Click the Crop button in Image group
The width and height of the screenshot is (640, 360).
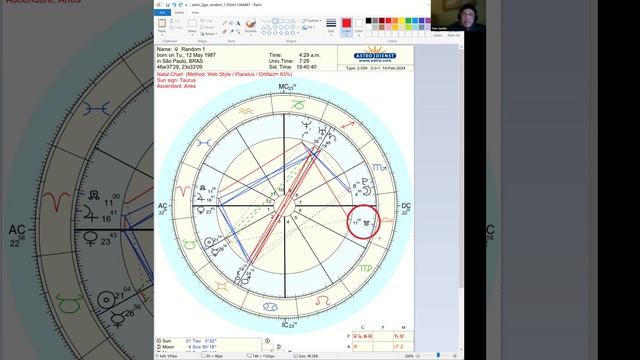pos(207,21)
